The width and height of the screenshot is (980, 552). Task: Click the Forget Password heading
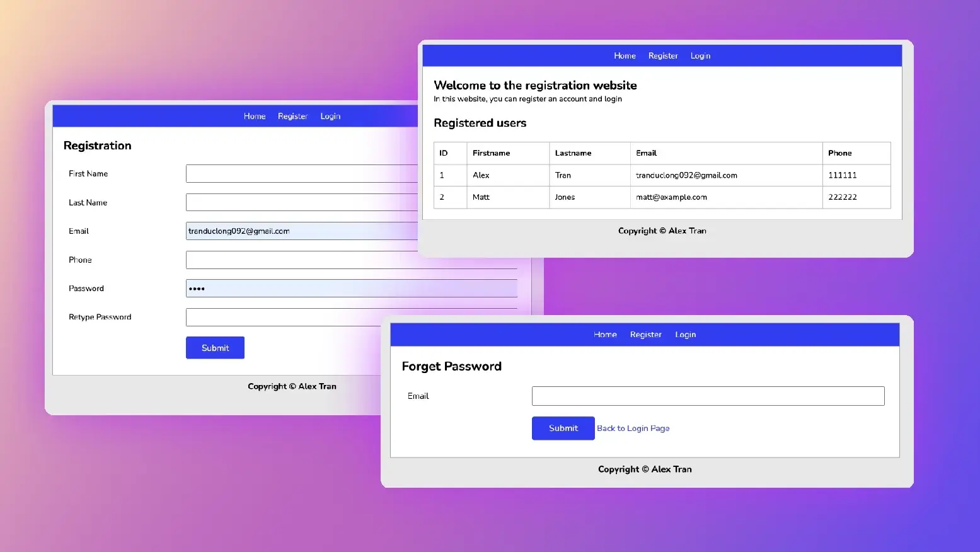pos(451,366)
